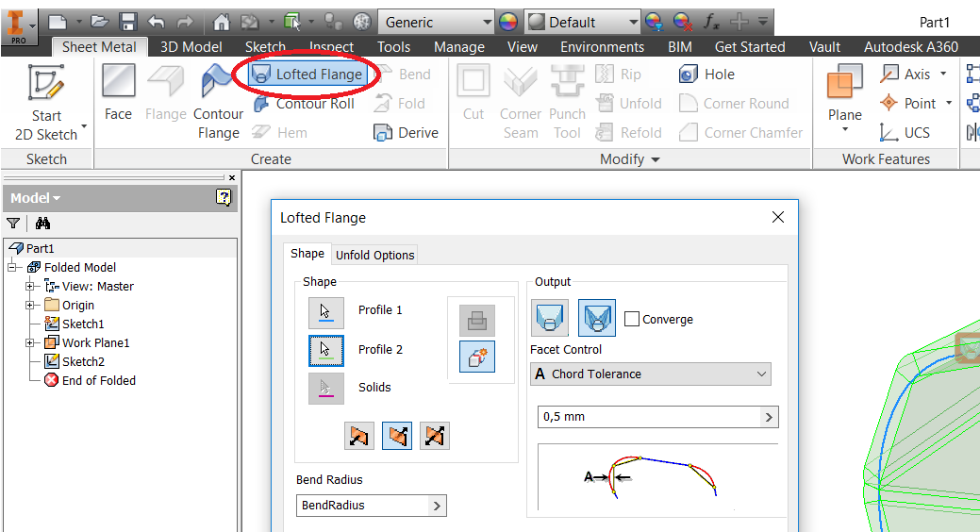Click the browser filter funnel icon

pyautogui.click(x=13, y=224)
